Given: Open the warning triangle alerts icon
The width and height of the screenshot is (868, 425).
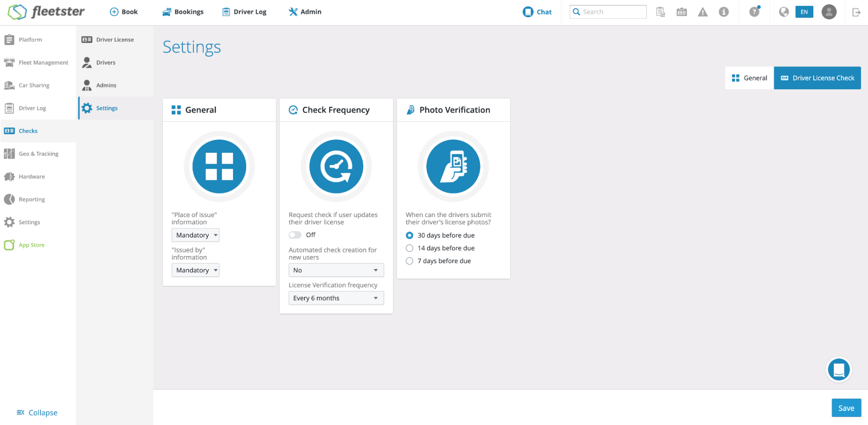Looking at the screenshot, I should point(703,12).
